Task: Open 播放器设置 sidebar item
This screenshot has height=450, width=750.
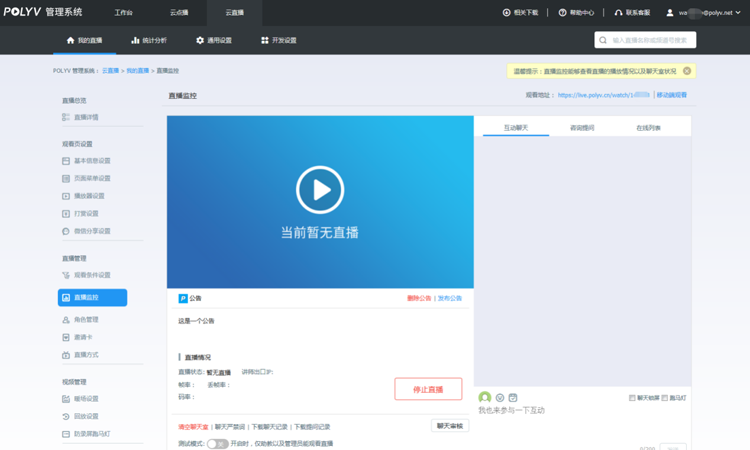Action: point(88,196)
